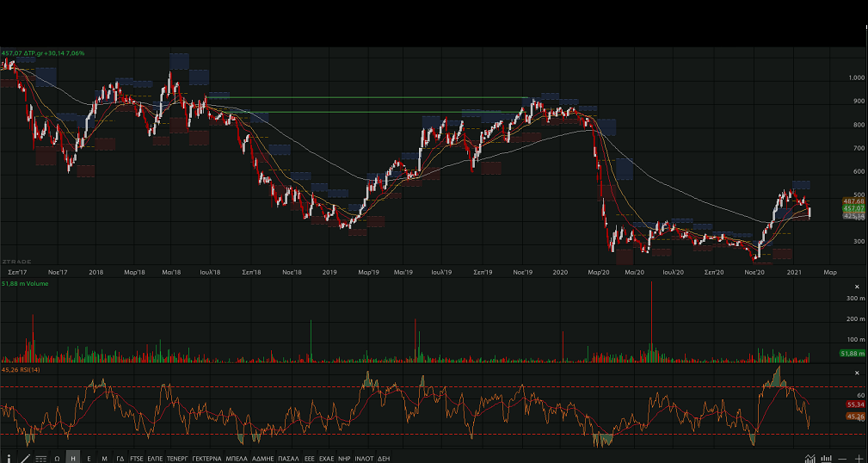Image resolution: width=868 pixels, height=463 pixels.
Task: Load the ΔΕΗ stock symbol
Action: [x=384, y=459]
